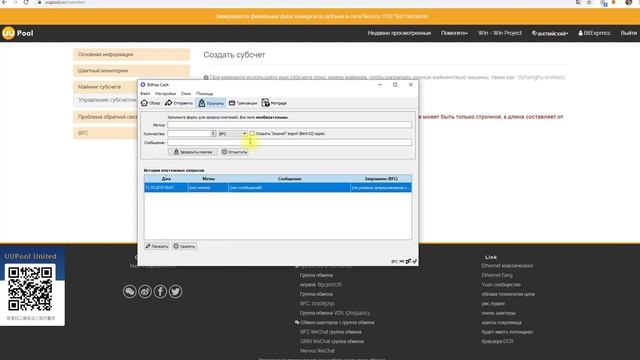Open the Окно menu
640x360 pixels.
[x=186, y=94]
